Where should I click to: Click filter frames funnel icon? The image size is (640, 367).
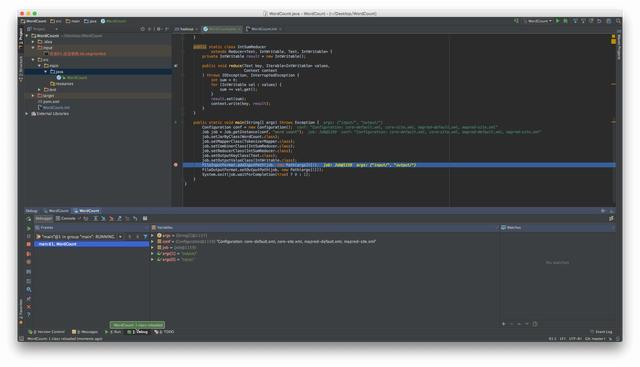tap(145, 237)
